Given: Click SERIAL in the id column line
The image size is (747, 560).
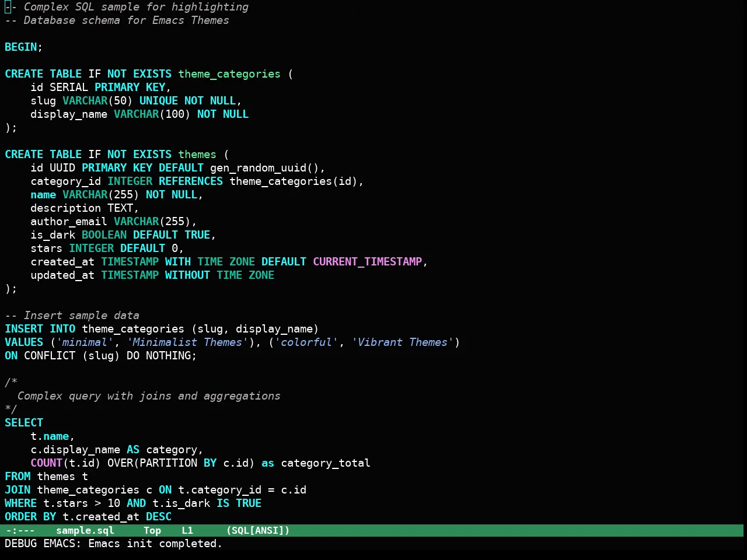Looking at the screenshot, I should point(69,87).
